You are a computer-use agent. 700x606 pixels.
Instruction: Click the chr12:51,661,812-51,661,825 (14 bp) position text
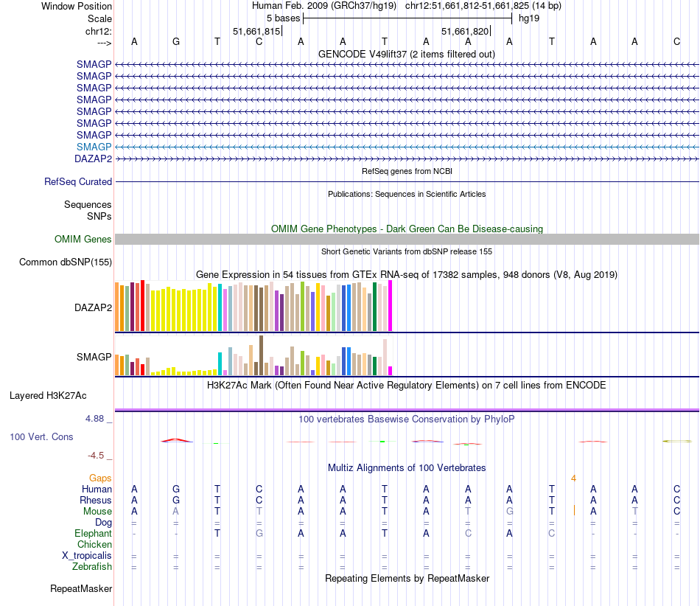pyautogui.click(x=483, y=6)
